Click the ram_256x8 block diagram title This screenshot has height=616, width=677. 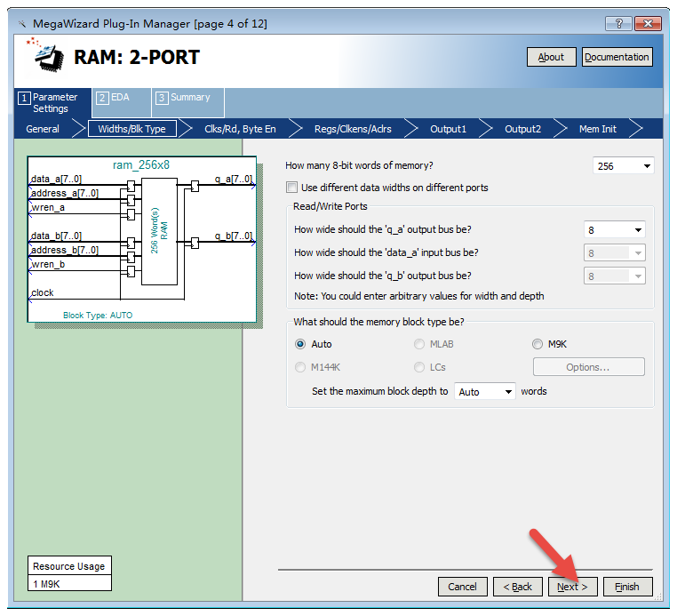pos(141,165)
